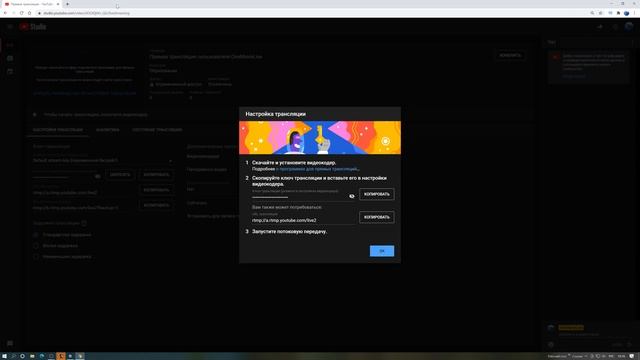Copy stream key on the background page
The height and width of the screenshot is (360, 640).
pyautogui.click(x=157, y=175)
